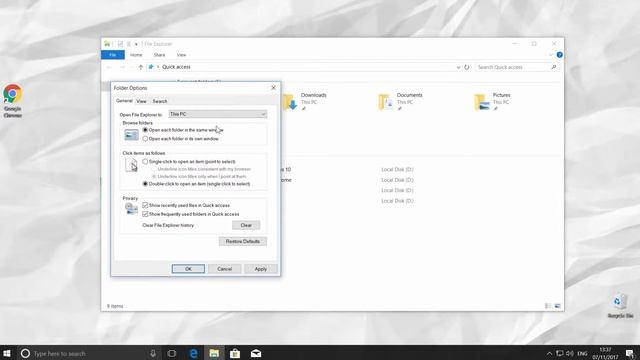The width and height of the screenshot is (640, 360).
Task: Switch to View tab in Folder Options
Action: [141, 101]
